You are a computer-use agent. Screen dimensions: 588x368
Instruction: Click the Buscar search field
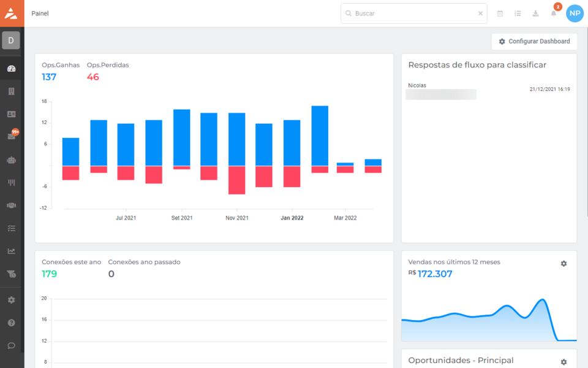click(x=414, y=13)
